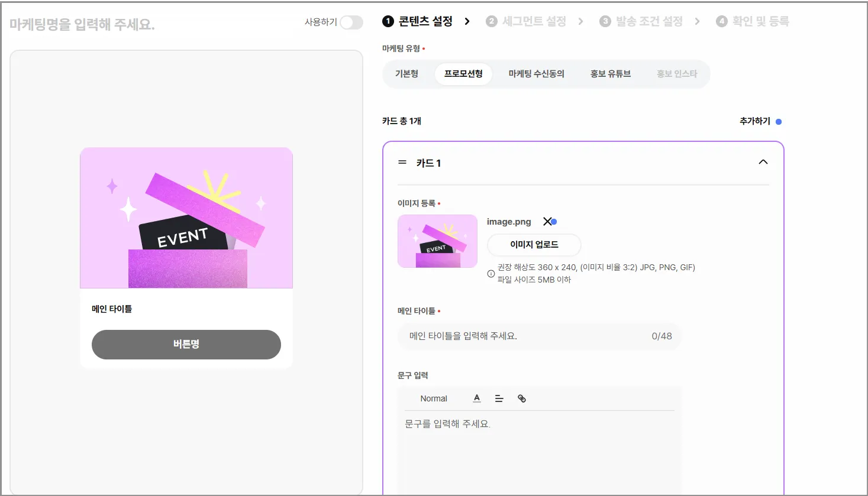Select the 마케팅 수신동의 type option

pos(536,74)
